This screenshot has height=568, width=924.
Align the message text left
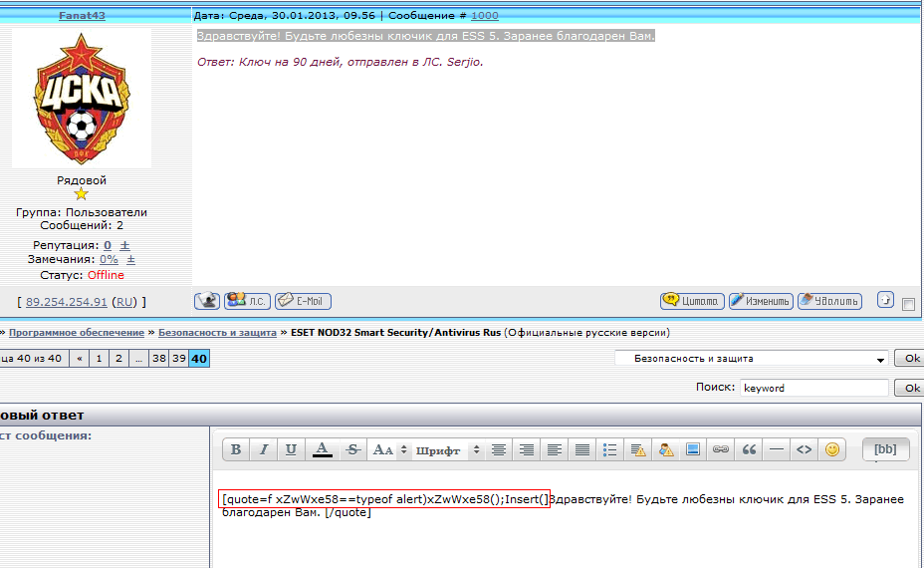tap(554, 449)
